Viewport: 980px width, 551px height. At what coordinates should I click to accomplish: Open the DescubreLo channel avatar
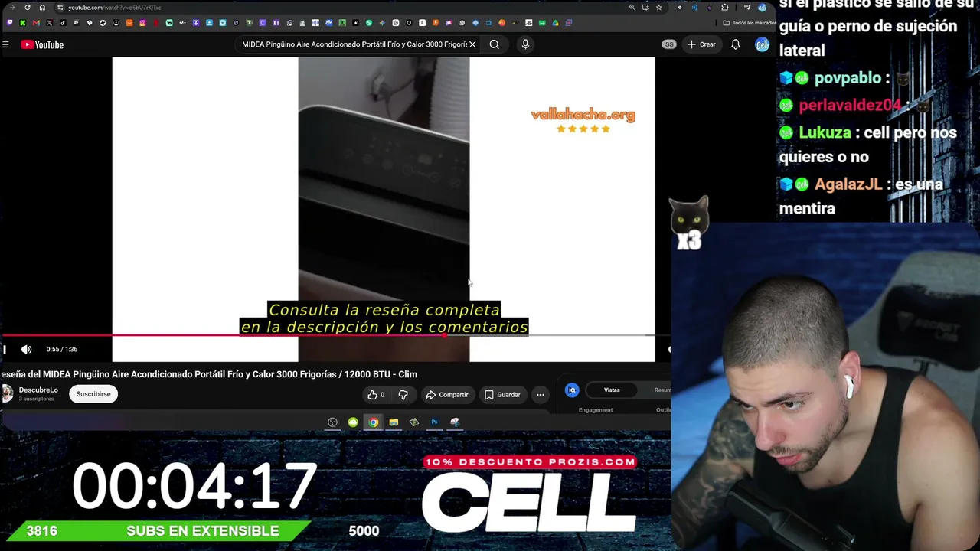tap(7, 393)
